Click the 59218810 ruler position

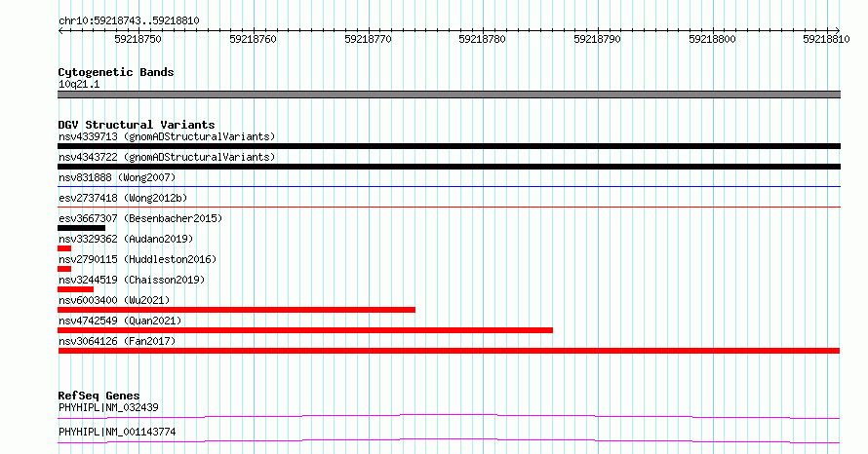(826, 39)
